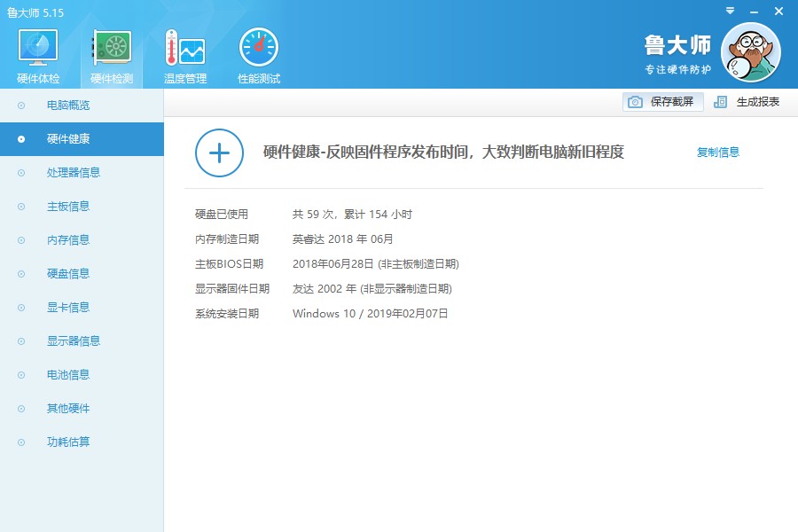
Task: Click bullet icon beside 硬盘信息
Action: coord(21,273)
